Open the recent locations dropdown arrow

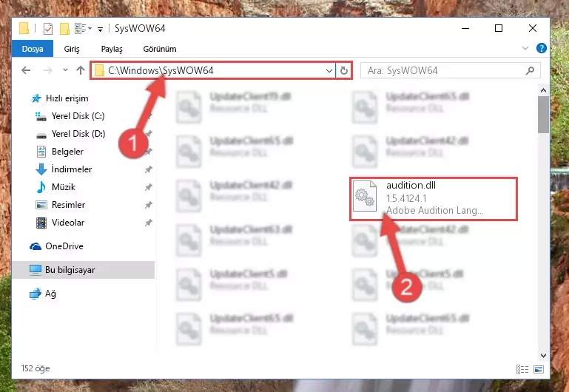[x=65, y=70]
